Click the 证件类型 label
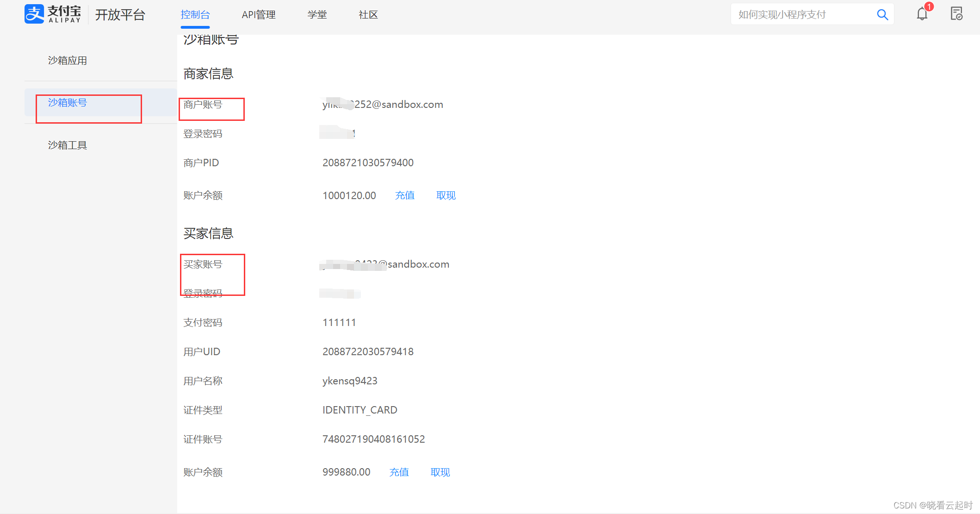 [203, 410]
